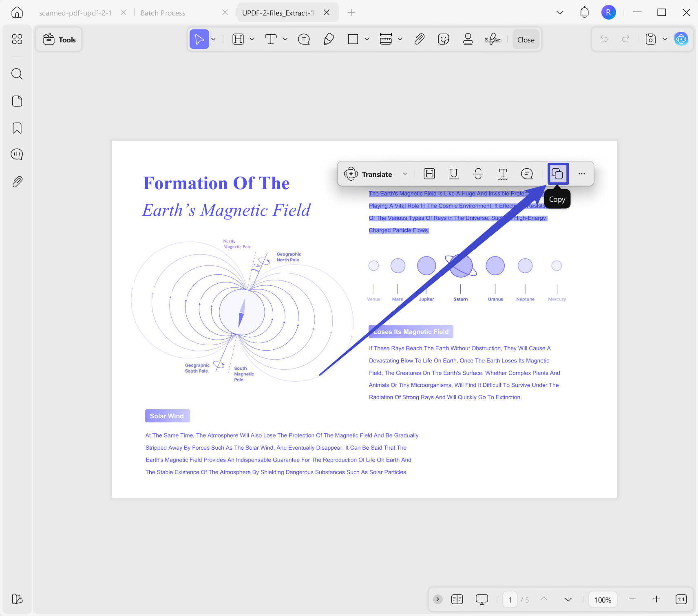The height and width of the screenshot is (616, 698).
Task: Click the Undo arrow
Action: point(604,39)
